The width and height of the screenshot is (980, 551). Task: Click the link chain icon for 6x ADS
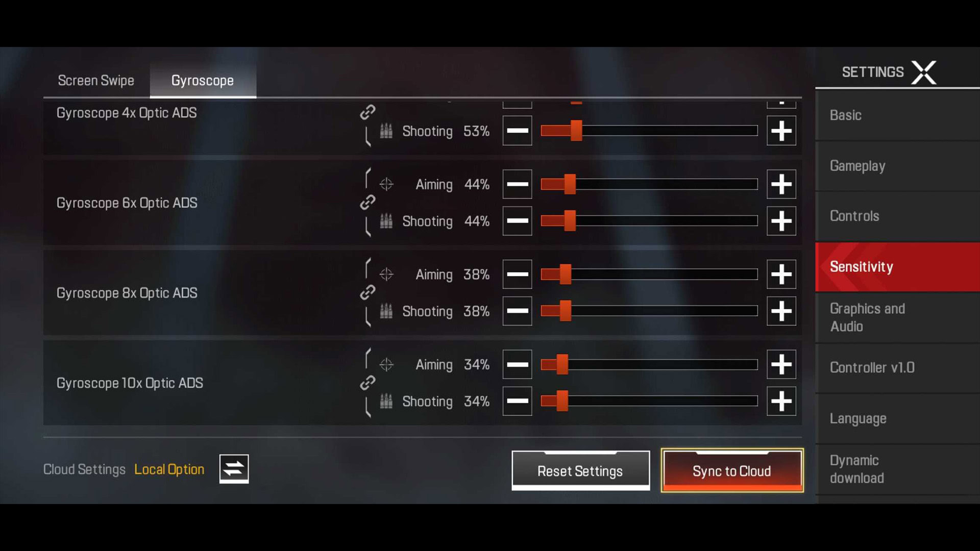pos(367,202)
